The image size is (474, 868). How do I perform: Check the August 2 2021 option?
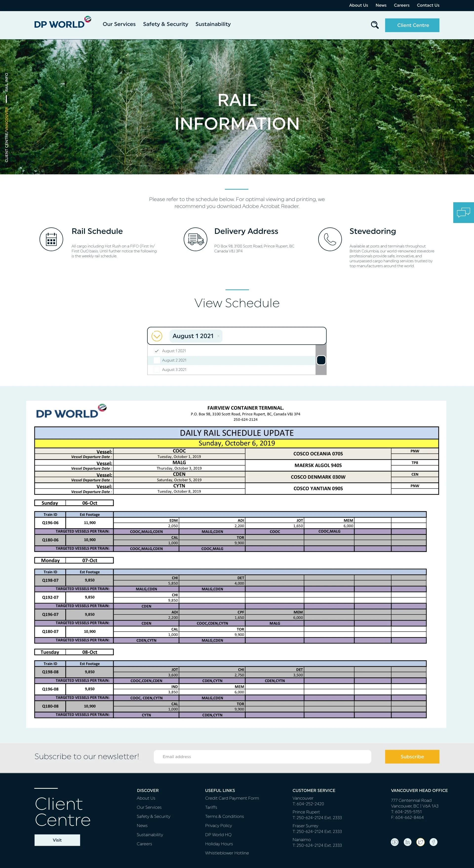coord(157,360)
